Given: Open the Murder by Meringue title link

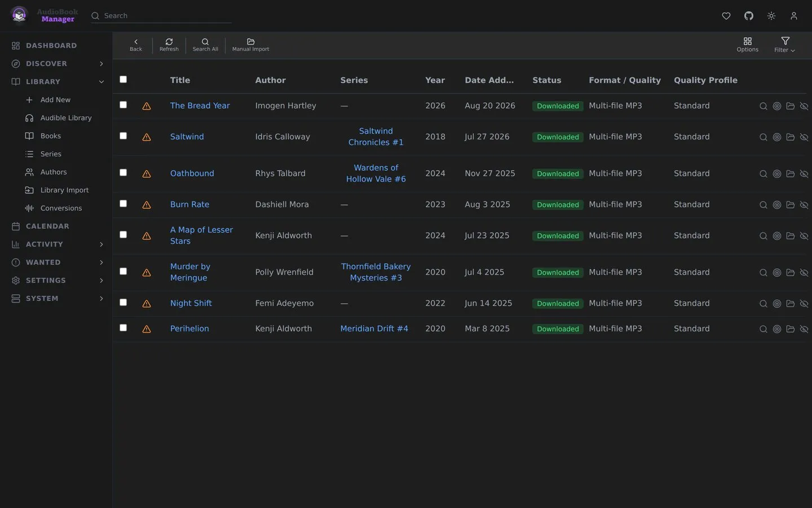Looking at the screenshot, I should (x=190, y=272).
